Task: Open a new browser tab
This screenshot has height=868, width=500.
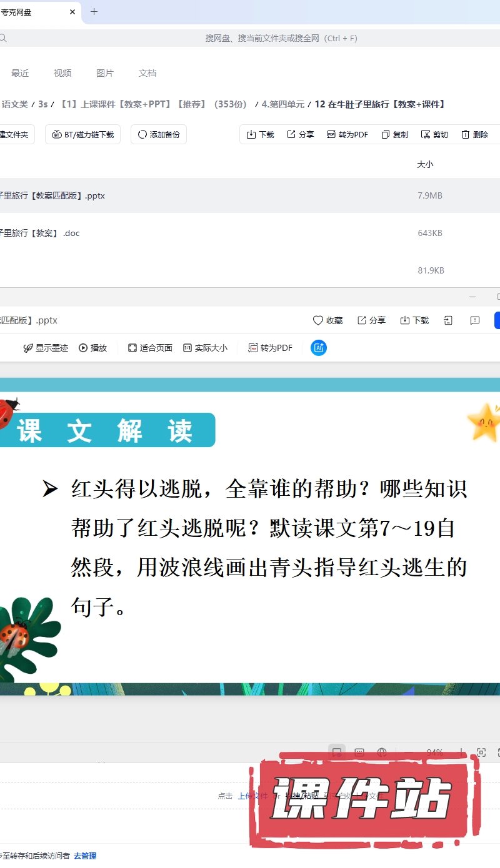Action: [x=94, y=12]
